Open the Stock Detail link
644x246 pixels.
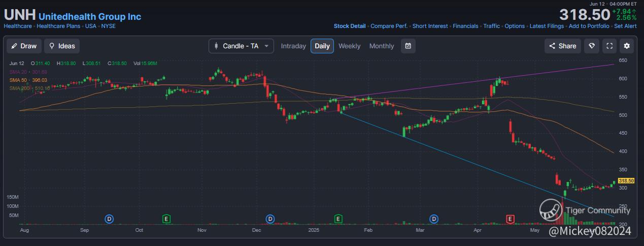pyautogui.click(x=350, y=26)
